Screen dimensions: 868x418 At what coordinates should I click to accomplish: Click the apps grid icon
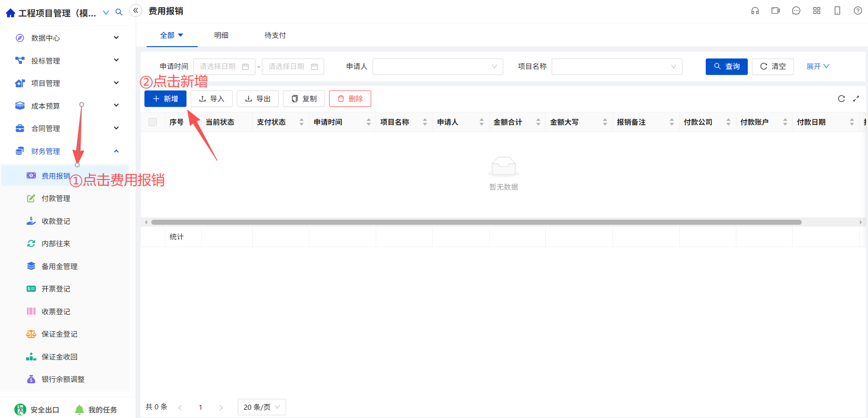coord(817,11)
